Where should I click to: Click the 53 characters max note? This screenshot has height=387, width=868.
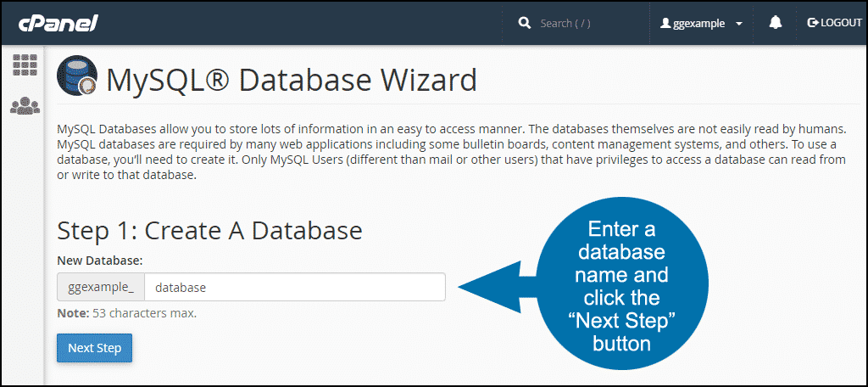pyautogui.click(x=126, y=313)
